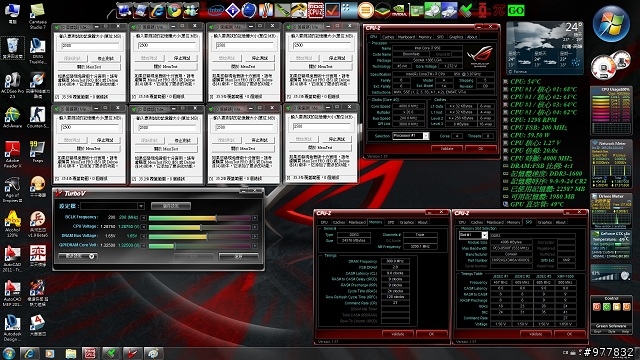Launch the NVIDIA dock icon
The width and height of the screenshot is (640, 360).
click(399, 10)
